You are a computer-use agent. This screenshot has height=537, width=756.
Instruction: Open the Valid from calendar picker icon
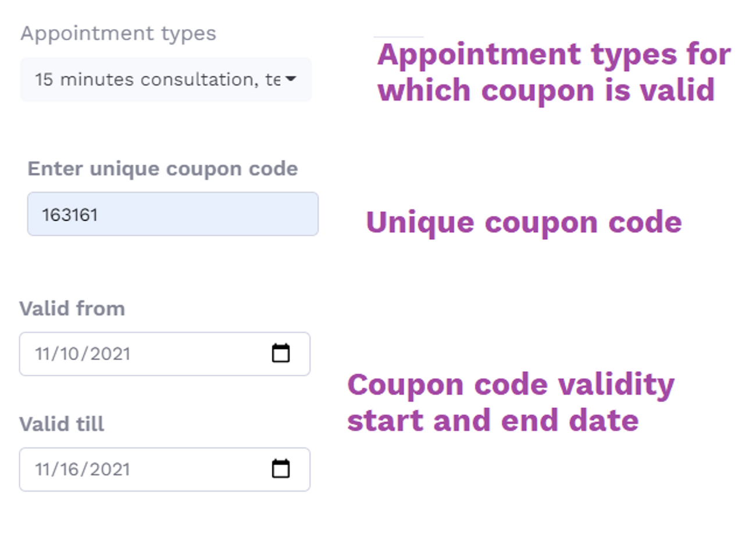(281, 353)
